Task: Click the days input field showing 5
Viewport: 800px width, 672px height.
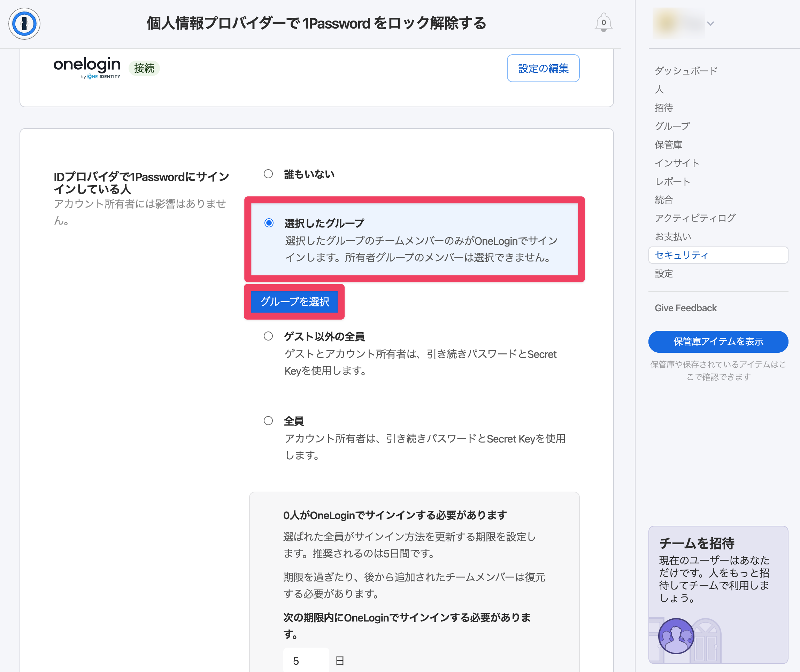Action: pyautogui.click(x=306, y=661)
